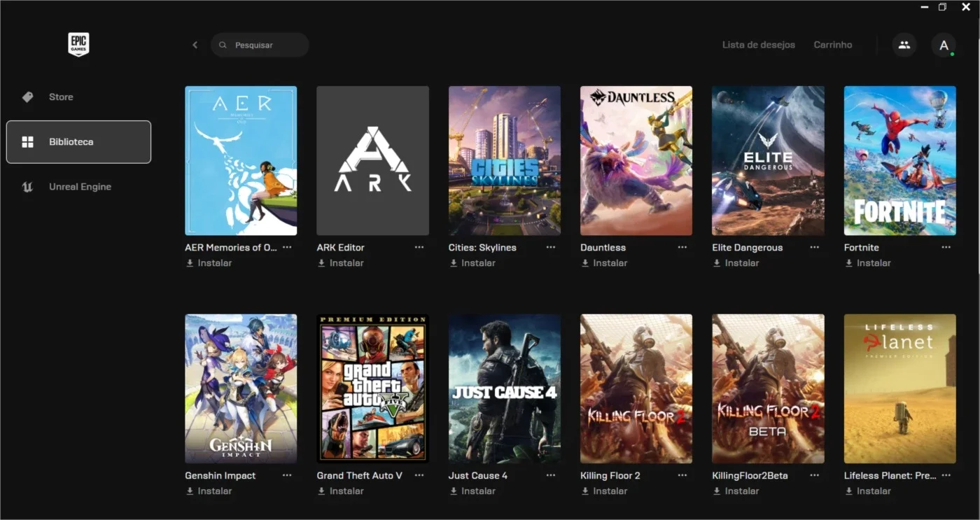The height and width of the screenshot is (520, 980).
Task: Open the Just Cause 4 cover
Action: point(505,388)
